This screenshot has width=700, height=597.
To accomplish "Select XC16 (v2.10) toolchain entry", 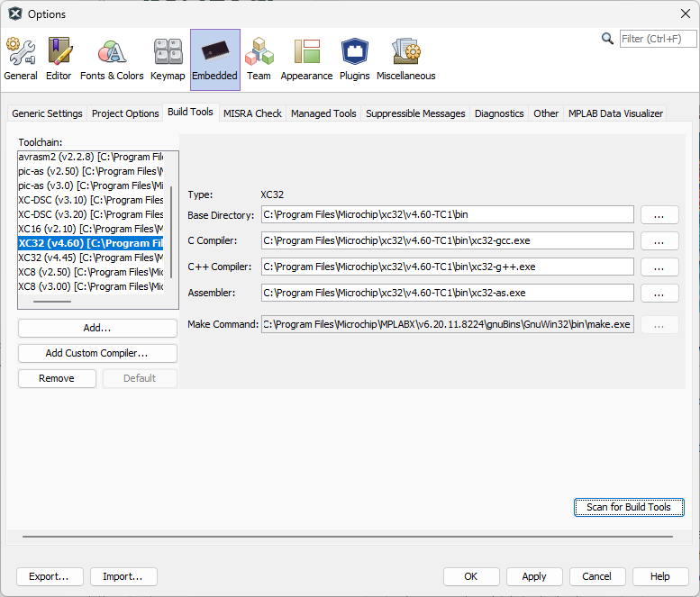I will [90, 229].
